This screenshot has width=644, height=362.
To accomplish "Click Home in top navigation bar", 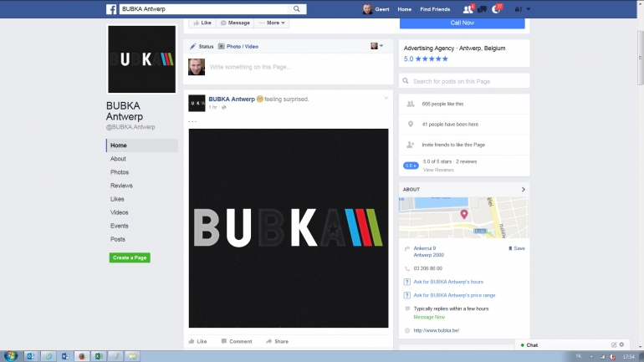I will [x=404, y=9].
